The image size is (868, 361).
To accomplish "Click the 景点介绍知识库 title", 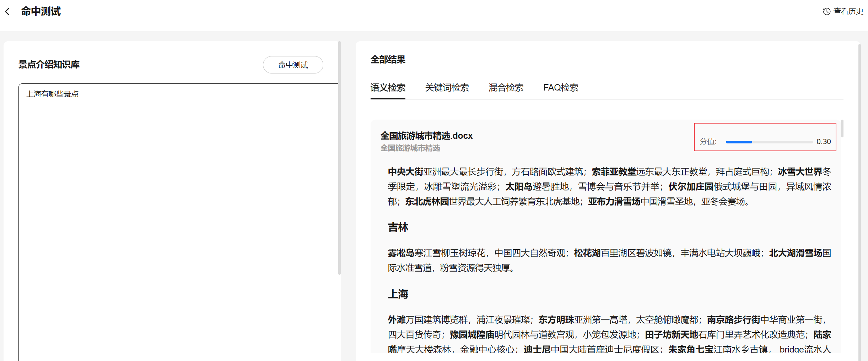I will [x=49, y=65].
